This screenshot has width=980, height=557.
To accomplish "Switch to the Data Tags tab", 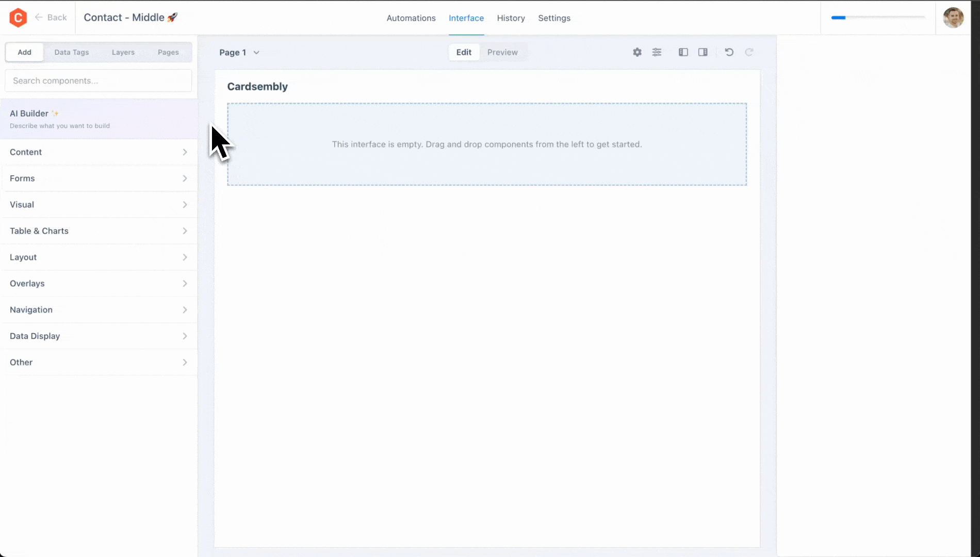I will pos(72,52).
